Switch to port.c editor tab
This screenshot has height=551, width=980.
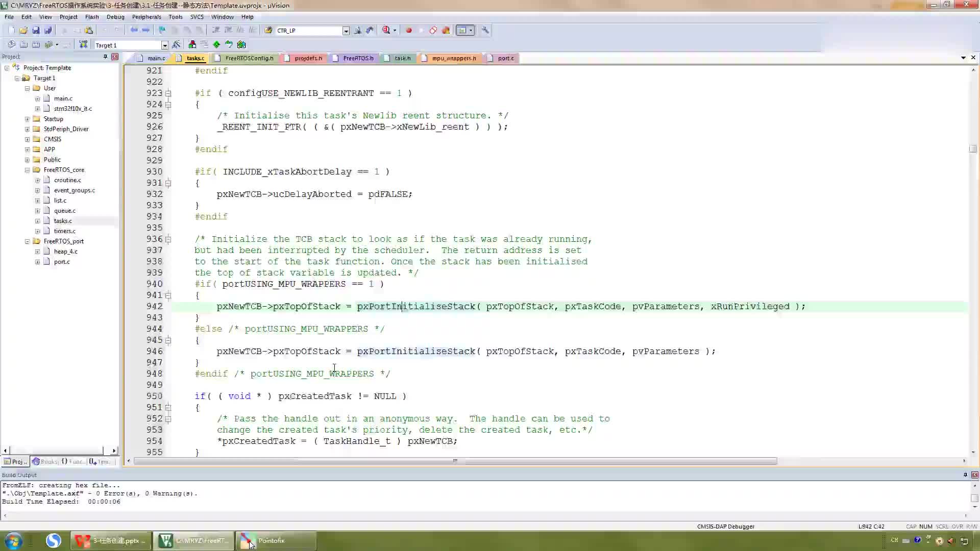[501, 58]
